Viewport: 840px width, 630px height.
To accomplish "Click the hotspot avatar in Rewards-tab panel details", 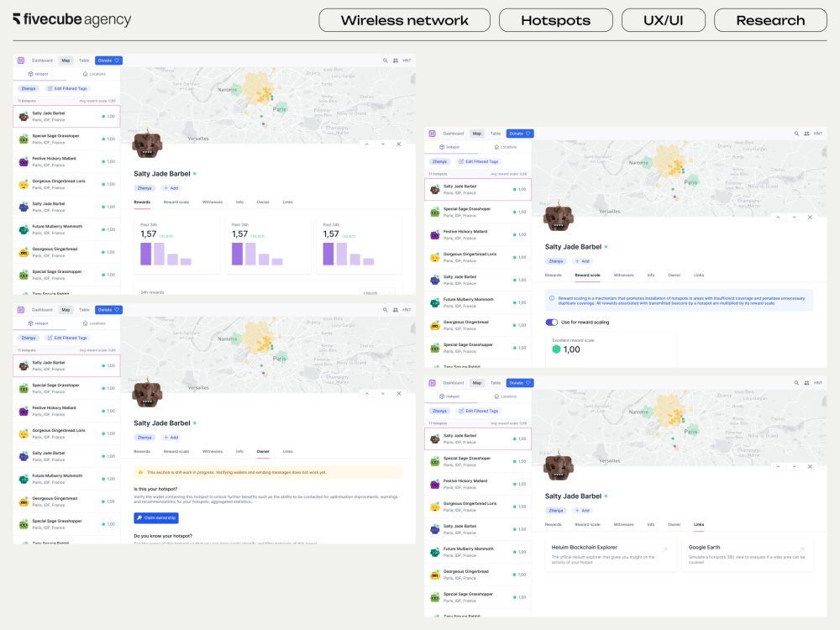I will click(147, 144).
